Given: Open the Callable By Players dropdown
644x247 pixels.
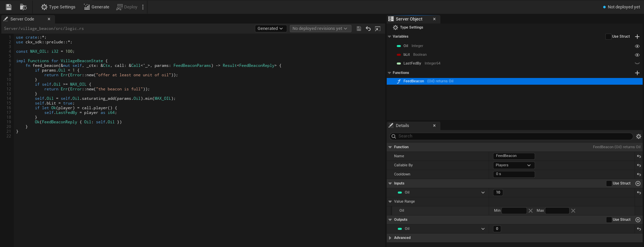Looking at the screenshot, I should tap(514, 165).
